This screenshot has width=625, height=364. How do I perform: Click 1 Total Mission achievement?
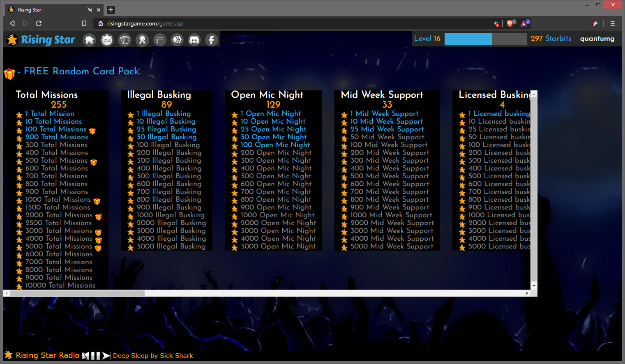50,113
